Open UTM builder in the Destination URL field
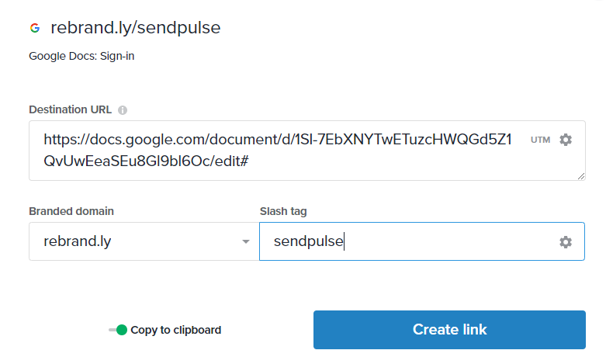This screenshot has width=606, height=364. coord(540,140)
